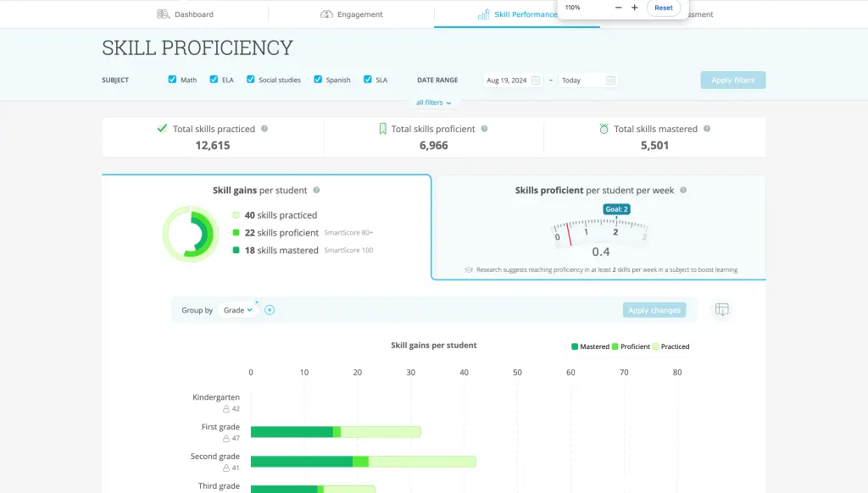Switch to the Engagement tab

352,14
